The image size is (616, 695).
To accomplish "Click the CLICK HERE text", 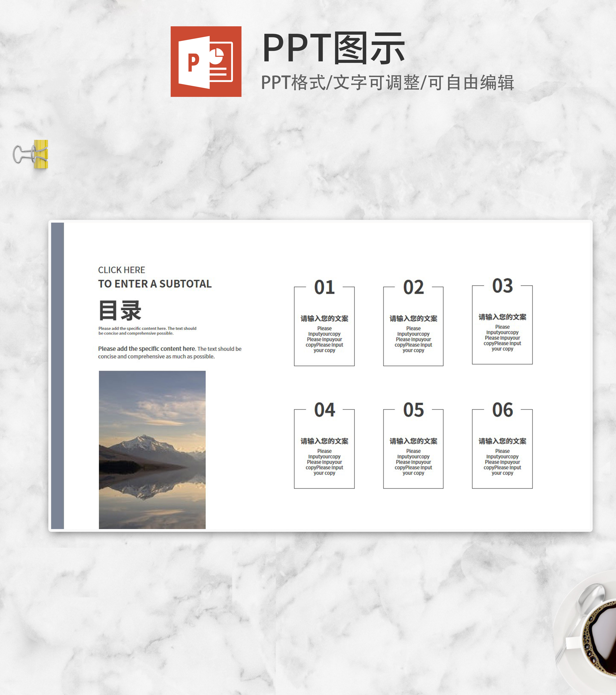I will click(x=121, y=270).
